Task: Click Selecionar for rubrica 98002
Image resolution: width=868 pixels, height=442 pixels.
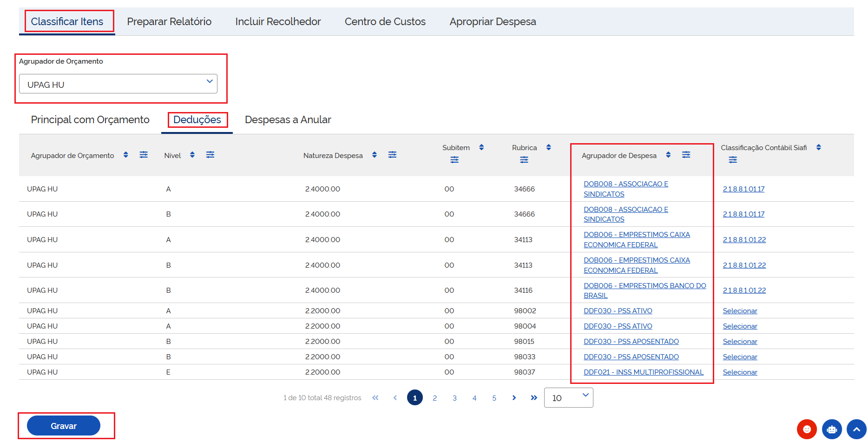Action: pyautogui.click(x=740, y=311)
